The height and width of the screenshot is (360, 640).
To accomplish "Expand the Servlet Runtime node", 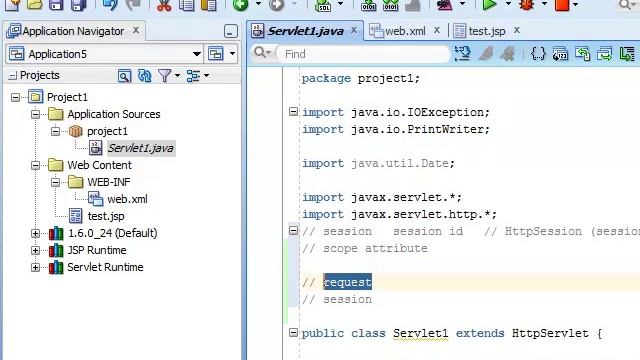I will tap(36, 267).
